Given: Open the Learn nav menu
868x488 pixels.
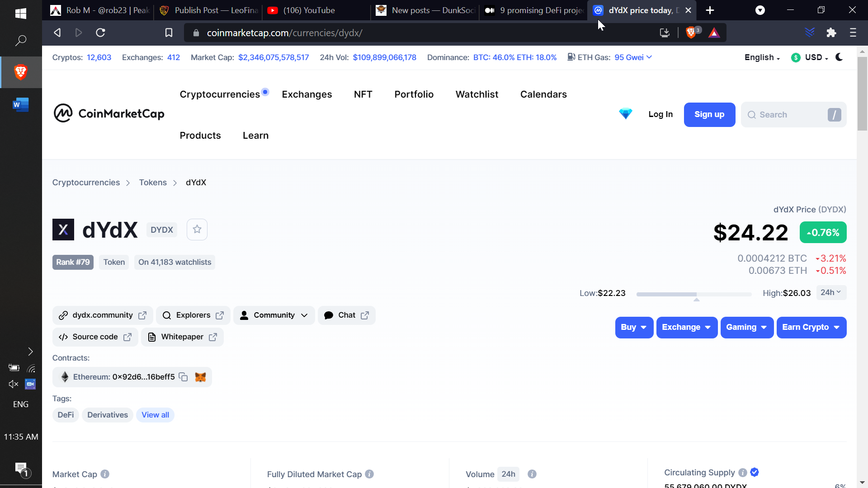Looking at the screenshot, I should point(255,136).
